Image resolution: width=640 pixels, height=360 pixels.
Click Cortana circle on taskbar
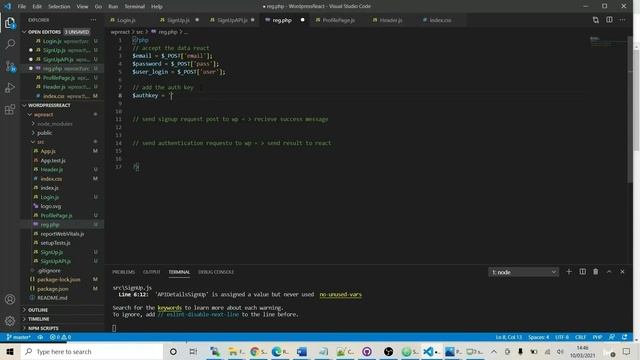click(x=173, y=351)
